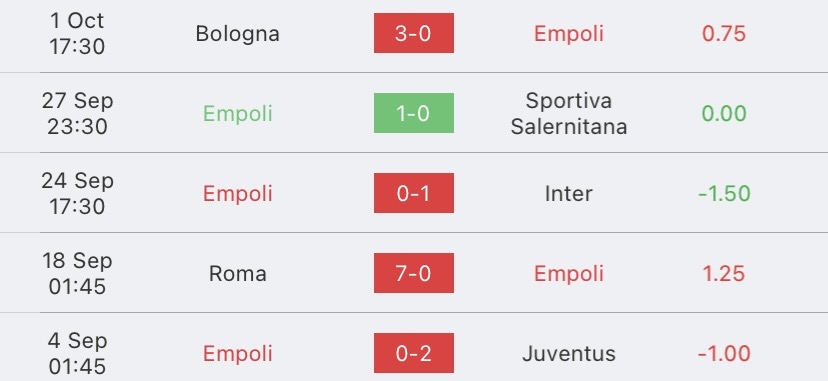Image resolution: width=828 pixels, height=381 pixels.
Task: Select Empoli in the Bologna match row
Action: pos(569,34)
